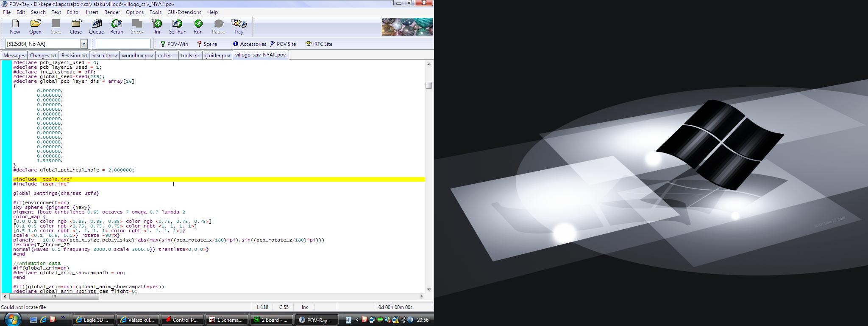This screenshot has height=326, width=868.
Task: Visit the POV Site link
Action: (283, 44)
